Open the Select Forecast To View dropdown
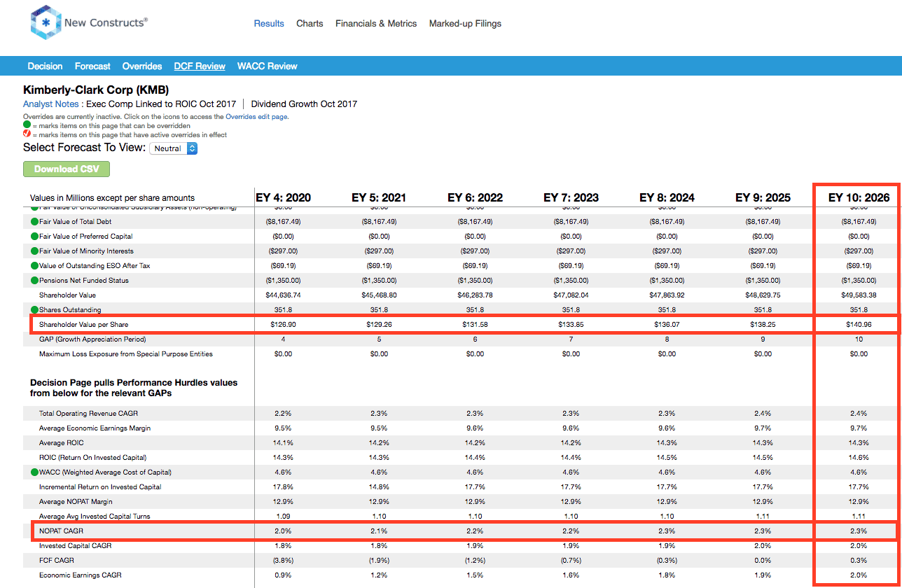The width and height of the screenshot is (902, 588). point(174,148)
